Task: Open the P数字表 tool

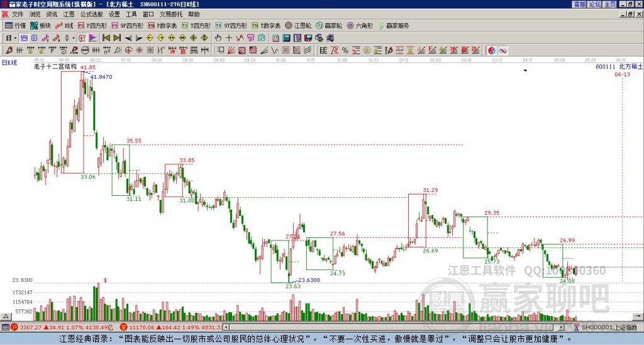Action: click(163, 25)
